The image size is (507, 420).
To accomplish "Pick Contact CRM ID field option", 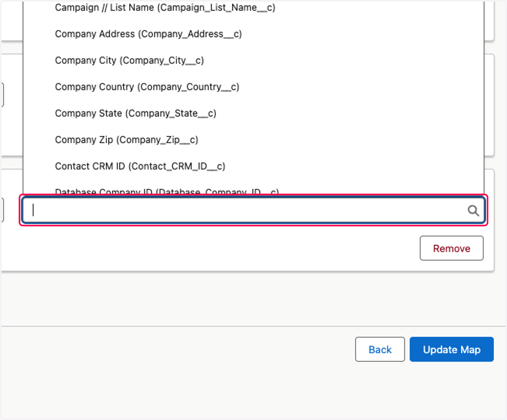I will click(253, 166).
